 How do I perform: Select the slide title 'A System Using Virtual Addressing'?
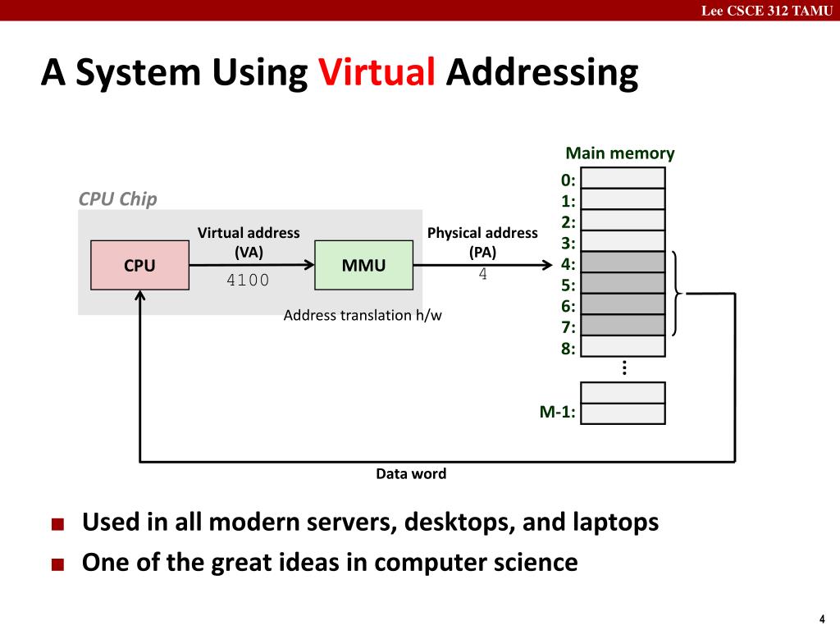coord(340,72)
